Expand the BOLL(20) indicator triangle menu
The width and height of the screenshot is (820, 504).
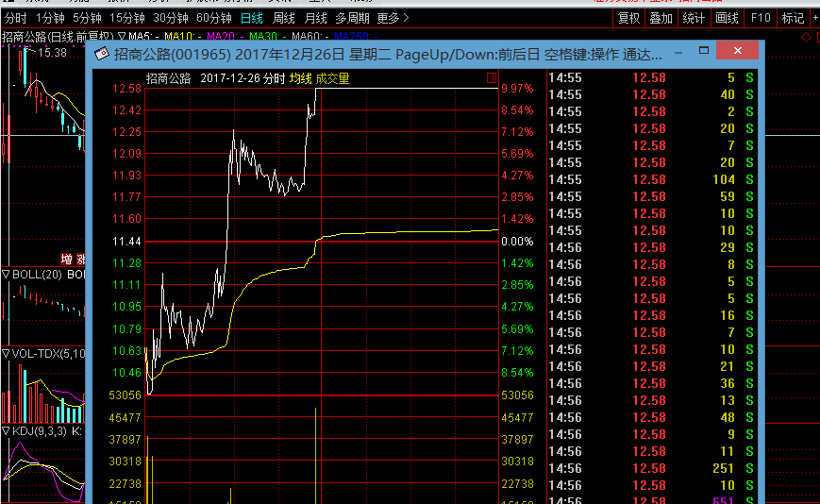(x=6, y=274)
